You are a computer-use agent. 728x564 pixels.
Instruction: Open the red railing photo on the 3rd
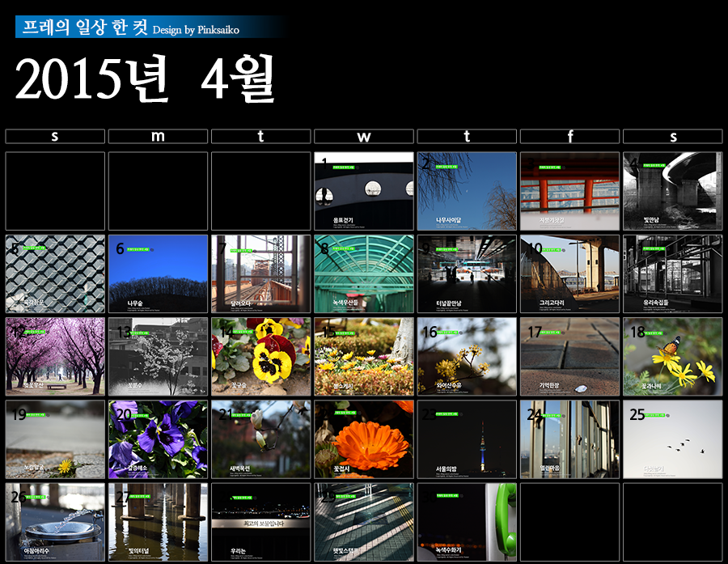(569, 191)
